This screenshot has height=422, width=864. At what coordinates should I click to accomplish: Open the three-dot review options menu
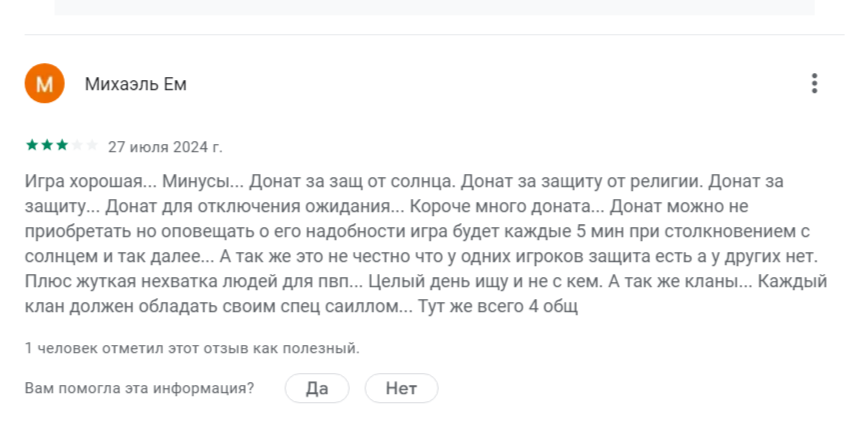(x=815, y=84)
